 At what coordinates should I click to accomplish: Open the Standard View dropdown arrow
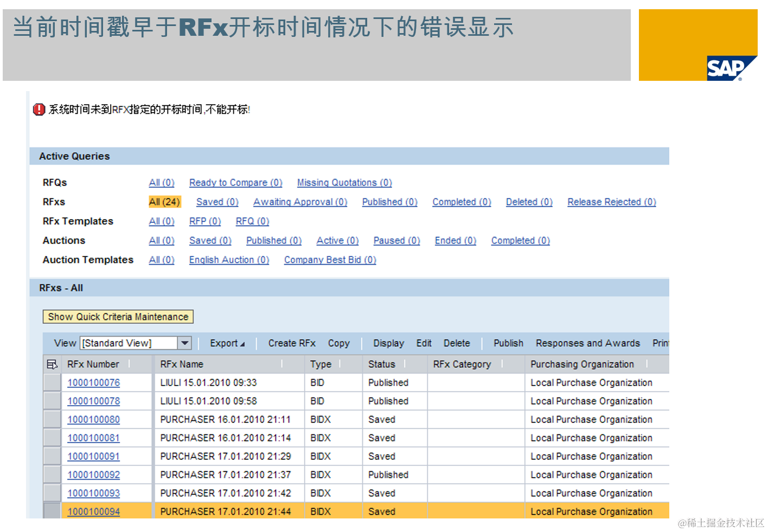185,343
